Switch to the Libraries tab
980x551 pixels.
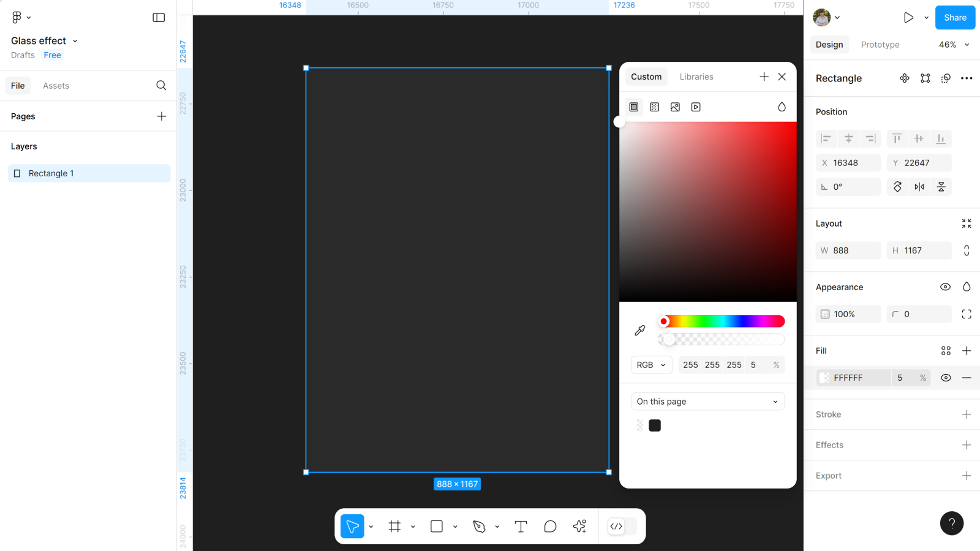click(696, 77)
